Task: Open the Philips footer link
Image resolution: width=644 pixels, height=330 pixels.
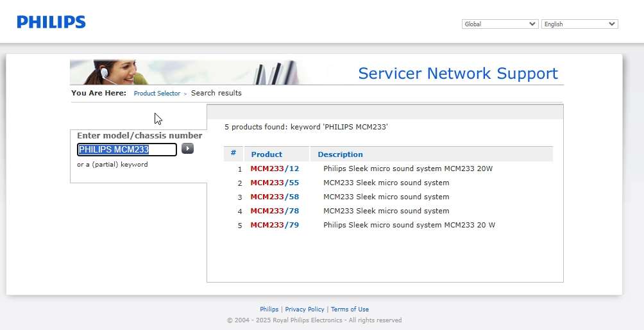Action: click(x=269, y=309)
